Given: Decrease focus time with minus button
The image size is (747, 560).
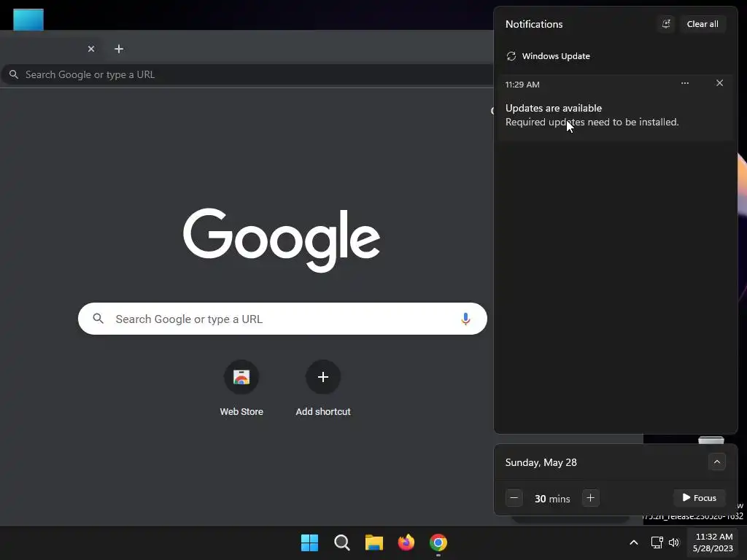Looking at the screenshot, I should click(514, 498).
